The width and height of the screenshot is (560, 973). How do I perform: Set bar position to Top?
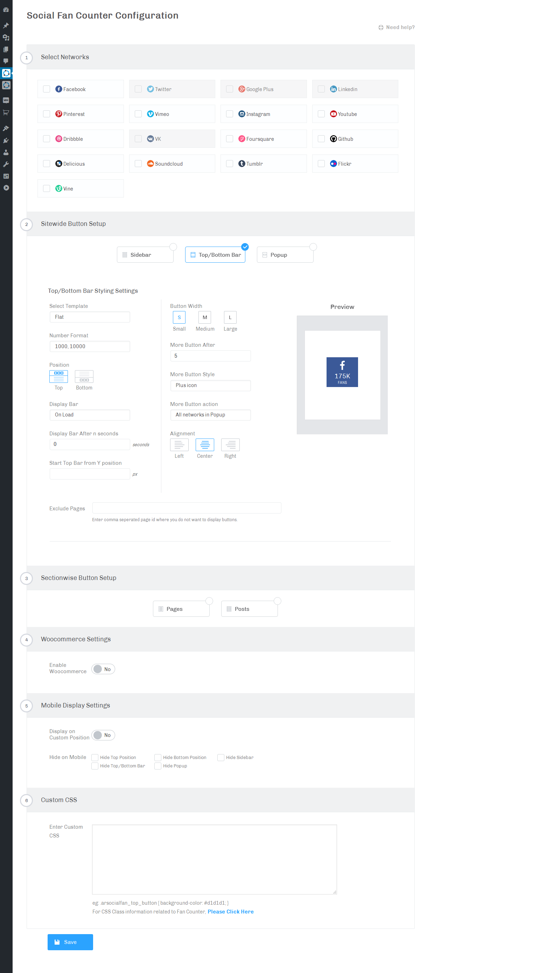click(58, 377)
